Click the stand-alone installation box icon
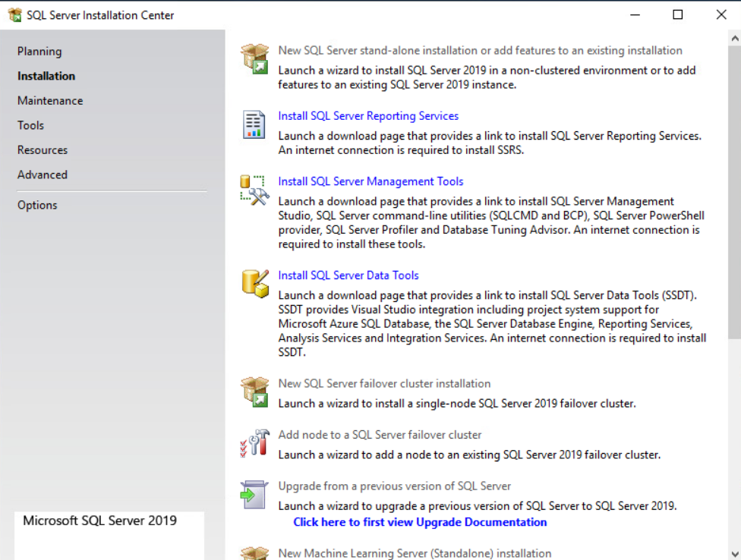The width and height of the screenshot is (741, 560). 255,59
